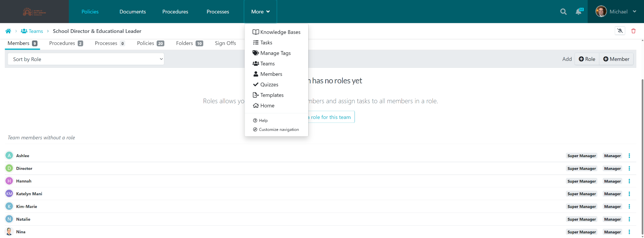Switch to the Sign Offs tab
644x238 pixels.
(225, 43)
